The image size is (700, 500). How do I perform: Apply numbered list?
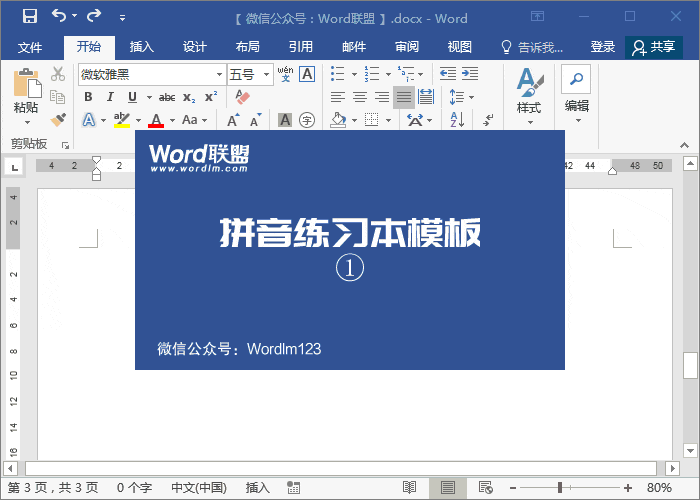(371, 74)
